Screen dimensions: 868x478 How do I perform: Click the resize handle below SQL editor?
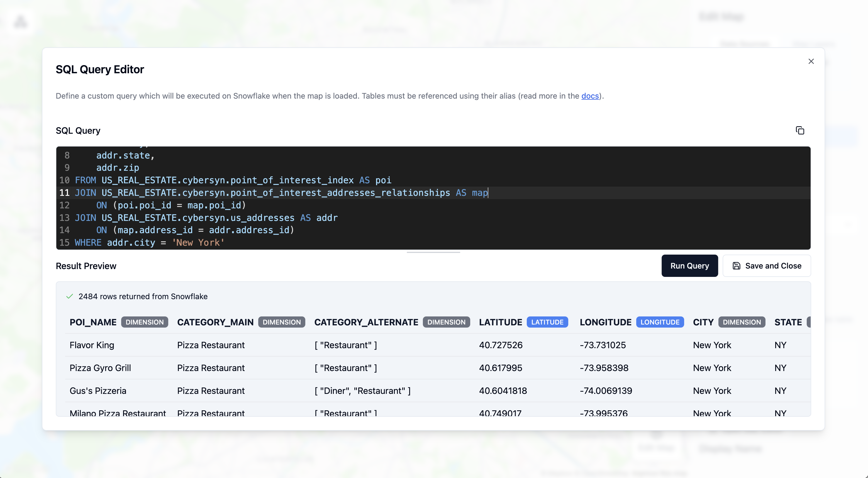(433, 252)
